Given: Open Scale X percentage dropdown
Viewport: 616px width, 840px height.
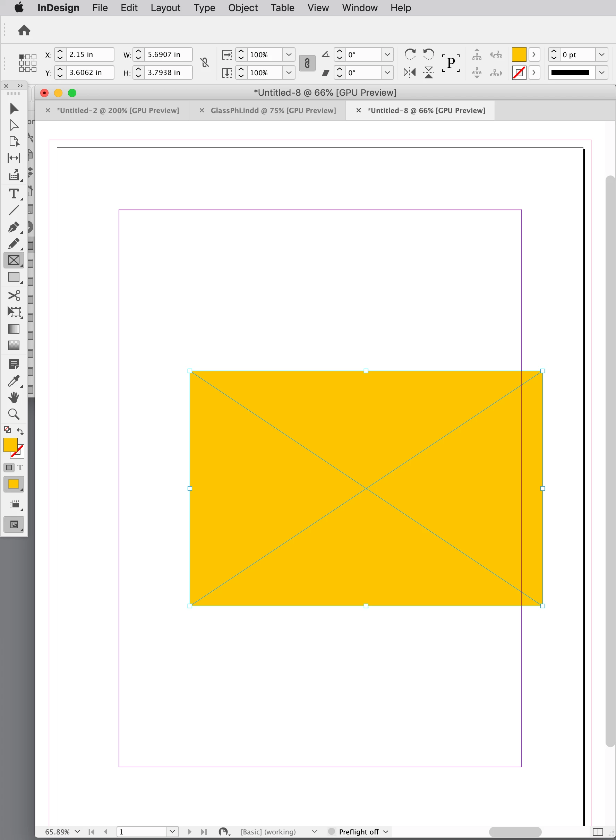Looking at the screenshot, I should click(x=289, y=54).
